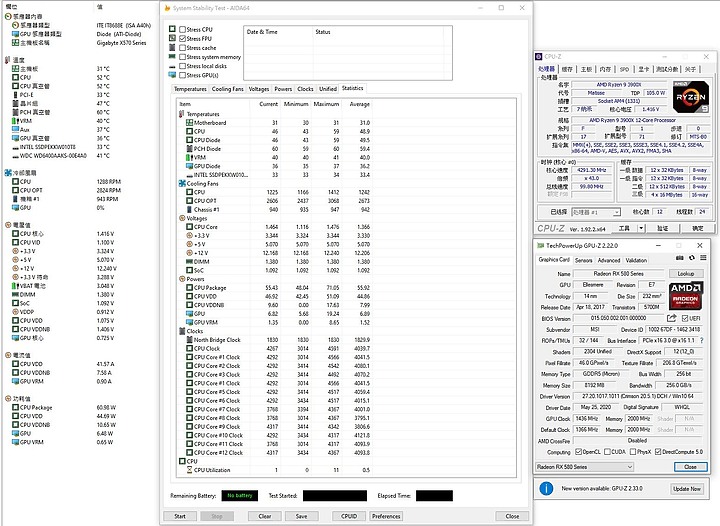Click GPU-Z refresh icon

692,258
